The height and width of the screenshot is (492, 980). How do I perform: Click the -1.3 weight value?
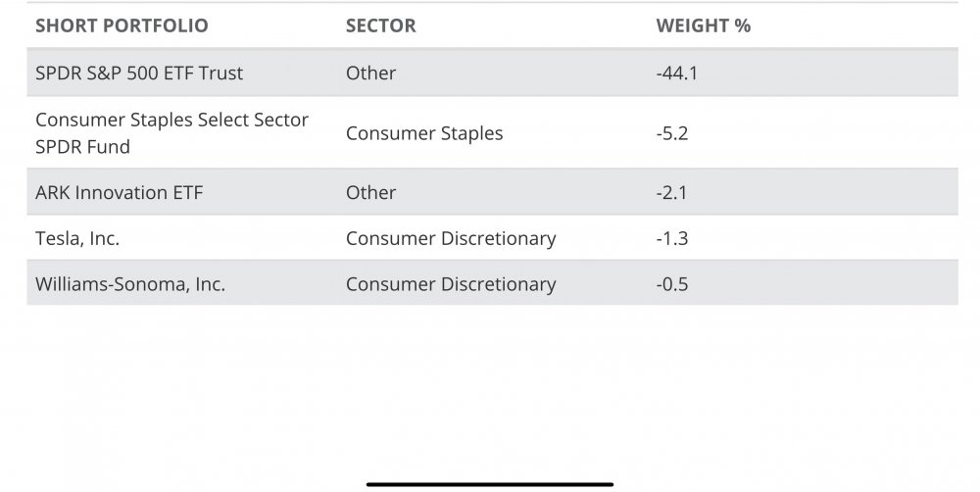point(671,238)
